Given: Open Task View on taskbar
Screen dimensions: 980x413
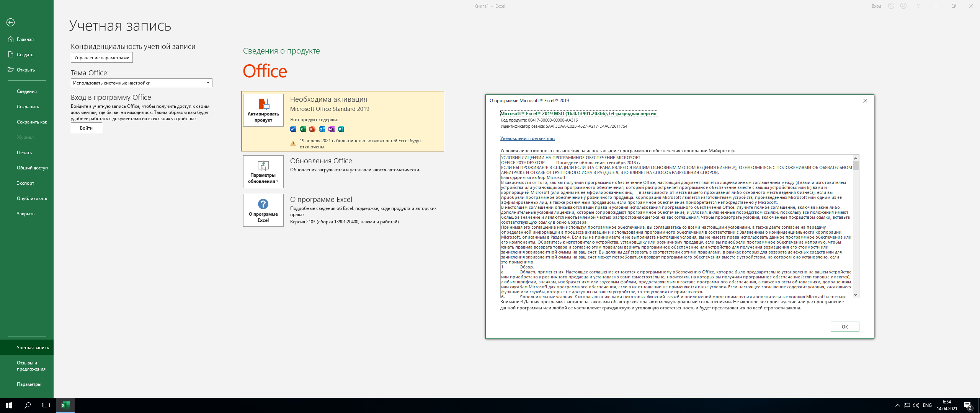Looking at the screenshot, I should coord(46,405).
